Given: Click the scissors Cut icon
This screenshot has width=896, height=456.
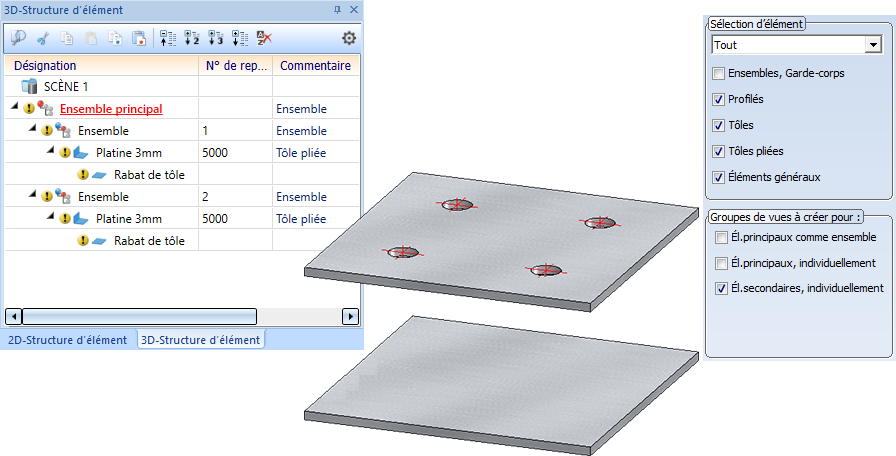Looking at the screenshot, I should pyautogui.click(x=43, y=38).
